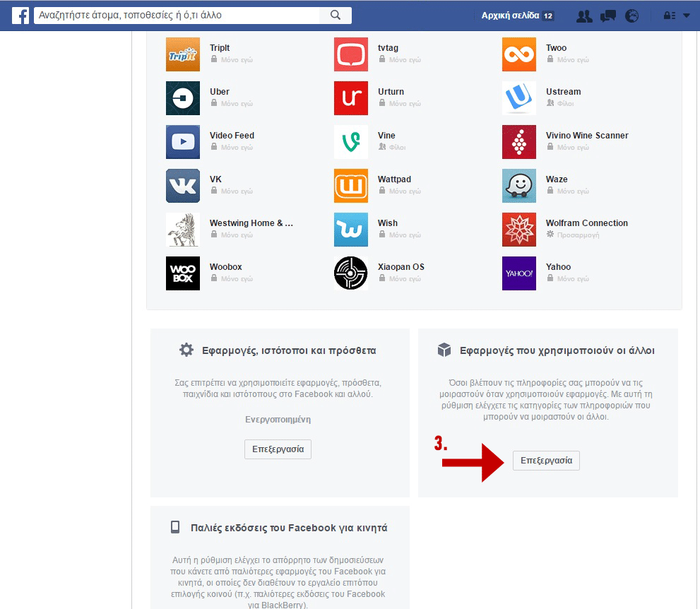Viewport: 700px width, 609px height.
Task: Select the Yahoo app icon
Action: pos(518,273)
